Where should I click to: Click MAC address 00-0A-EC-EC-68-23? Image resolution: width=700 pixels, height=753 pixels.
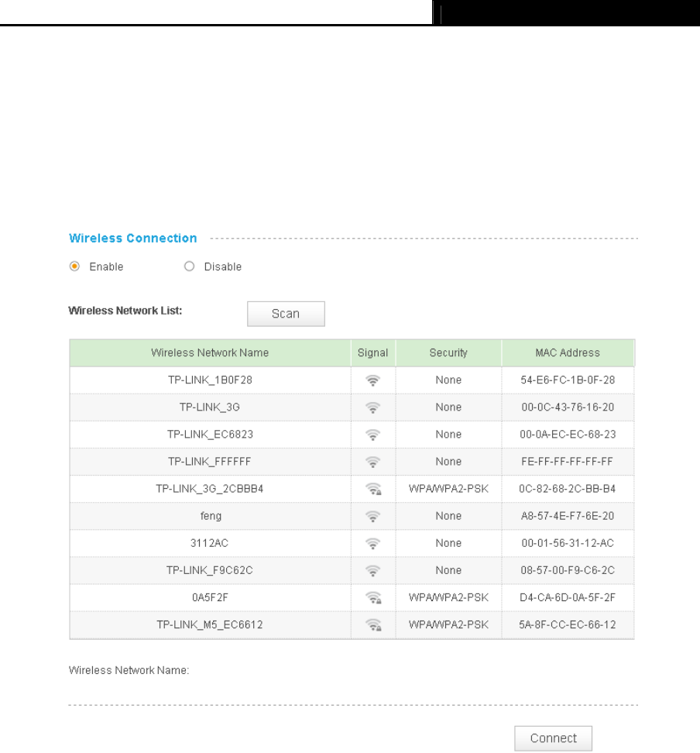coord(568,434)
